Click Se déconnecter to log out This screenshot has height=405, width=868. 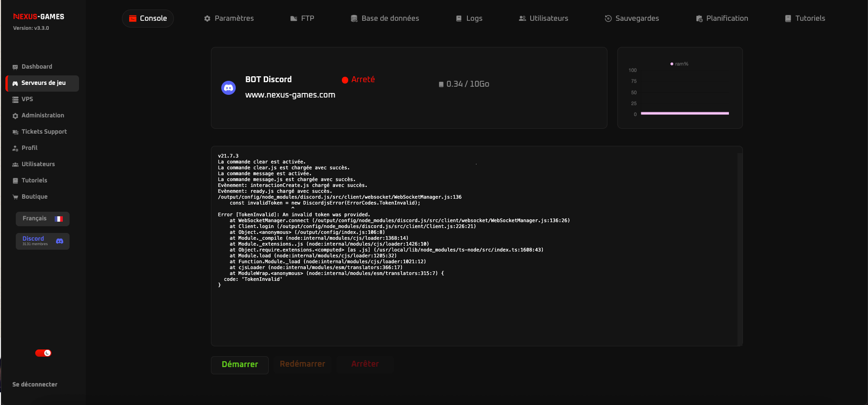[x=35, y=385]
